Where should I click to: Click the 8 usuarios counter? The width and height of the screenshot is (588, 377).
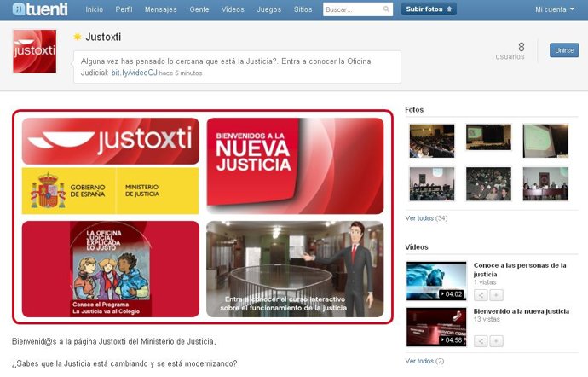click(510, 50)
